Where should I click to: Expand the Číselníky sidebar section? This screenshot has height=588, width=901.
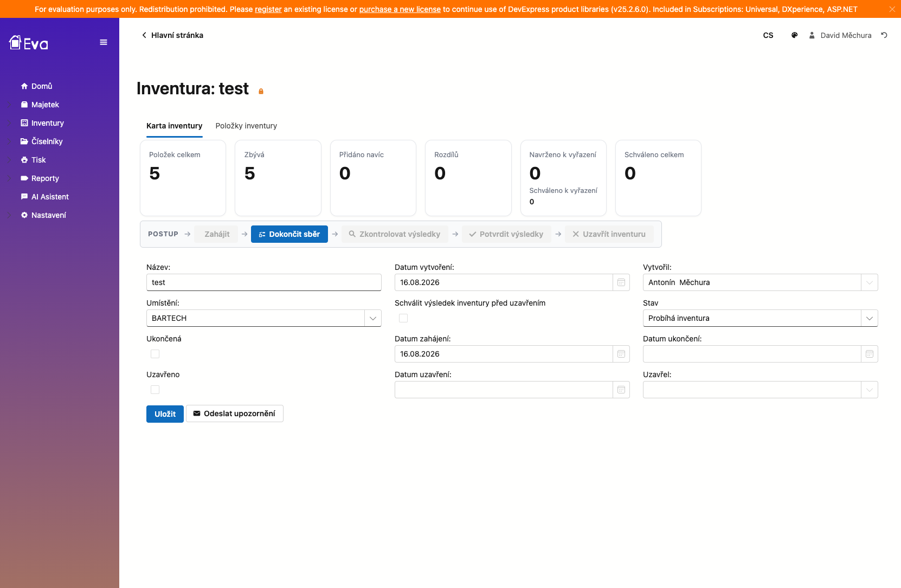[x=10, y=141]
